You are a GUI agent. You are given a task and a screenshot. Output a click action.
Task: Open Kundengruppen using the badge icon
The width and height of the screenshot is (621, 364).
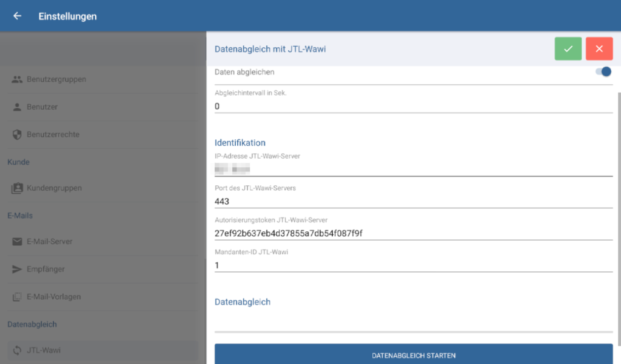[18, 188]
